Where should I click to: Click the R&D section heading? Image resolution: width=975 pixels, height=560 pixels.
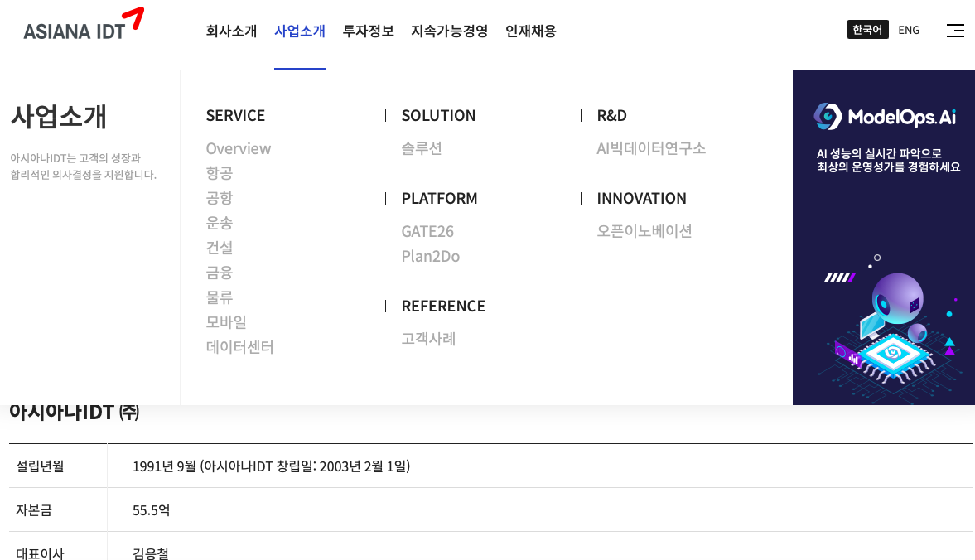(x=612, y=116)
